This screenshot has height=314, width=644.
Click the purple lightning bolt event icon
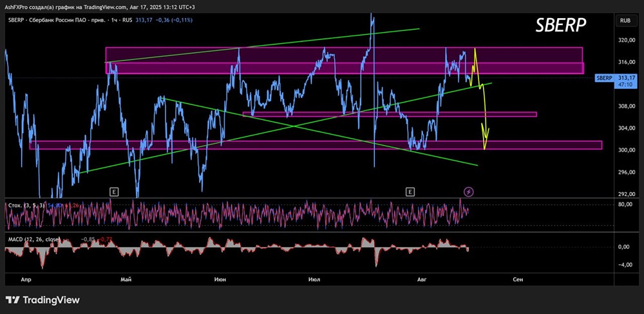(x=469, y=191)
